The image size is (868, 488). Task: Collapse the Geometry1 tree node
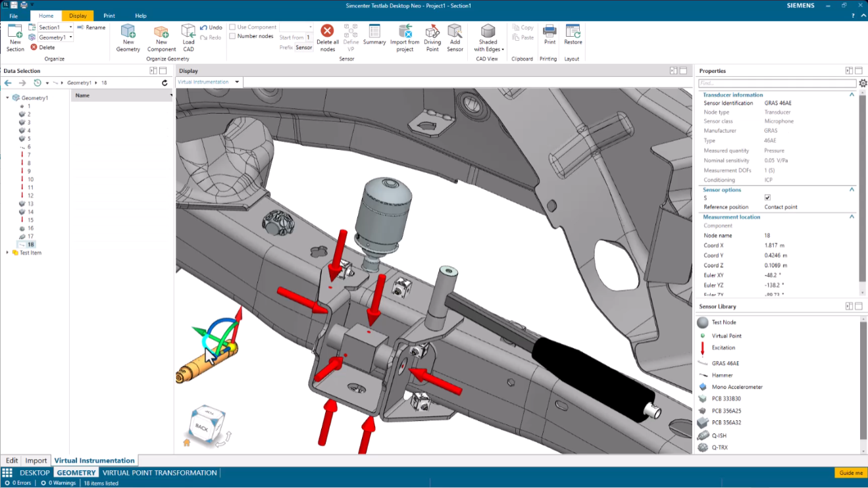7,98
